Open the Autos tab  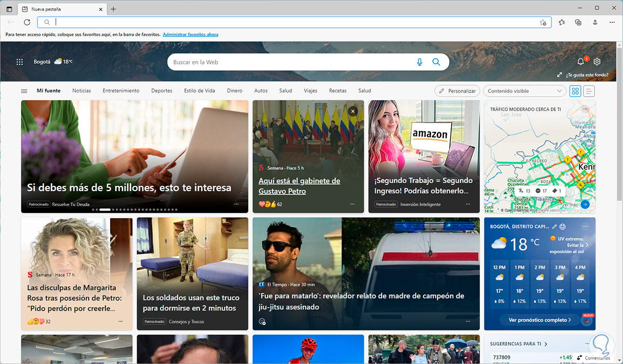(261, 91)
